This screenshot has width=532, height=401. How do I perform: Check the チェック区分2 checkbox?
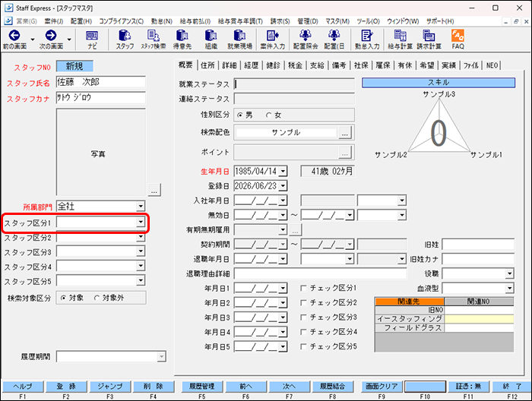tap(304, 303)
